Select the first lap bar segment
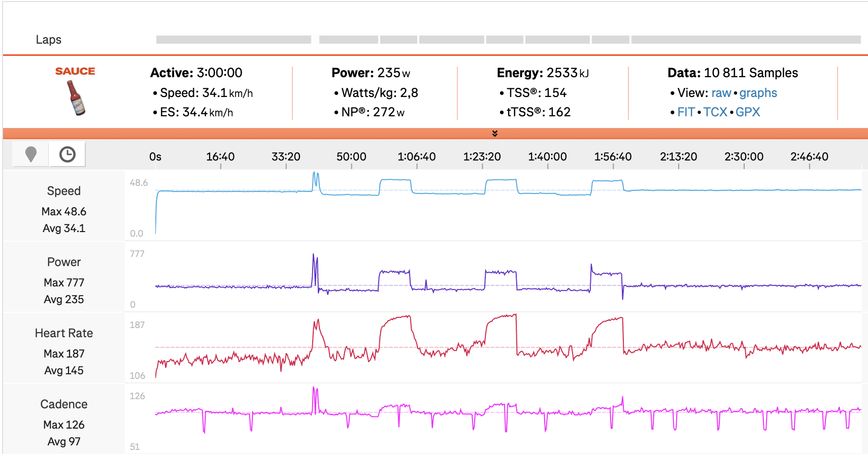Screen dimensions: 868x454 pos(233,40)
